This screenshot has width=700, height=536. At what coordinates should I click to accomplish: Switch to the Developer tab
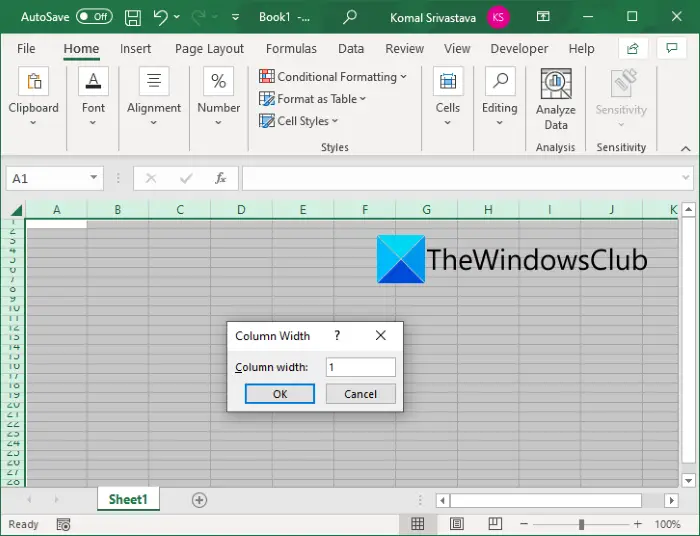[x=519, y=48]
